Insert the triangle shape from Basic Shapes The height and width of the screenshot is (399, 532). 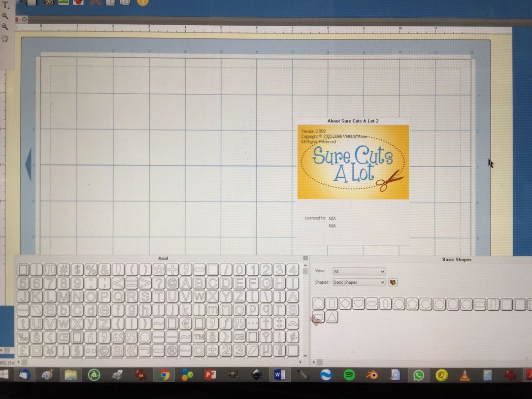(332, 317)
